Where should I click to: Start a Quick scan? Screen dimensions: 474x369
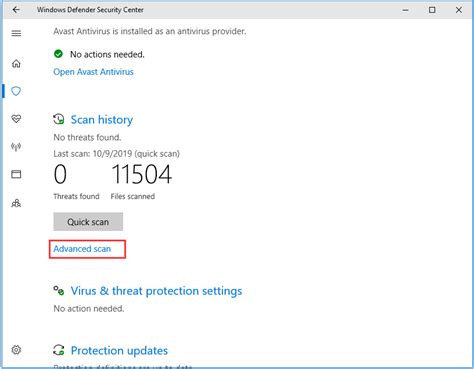click(x=88, y=222)
